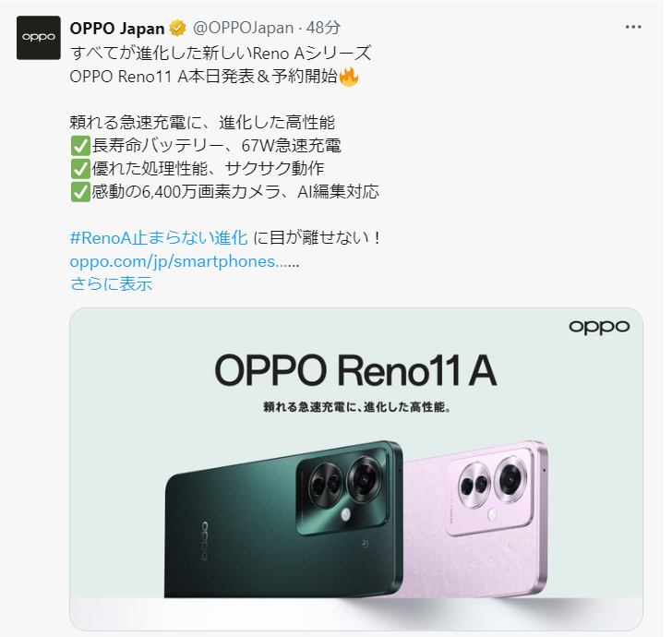672x637 pixels.
Task: Click the @OPPOJapan handle
Action: (x=243, y=28)
